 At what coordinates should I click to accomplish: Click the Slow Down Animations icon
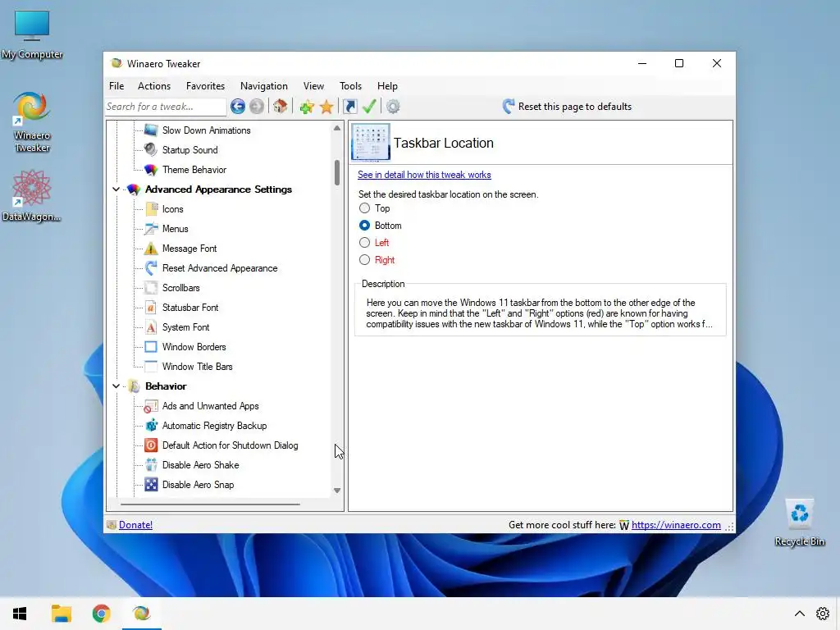[151, 130]
